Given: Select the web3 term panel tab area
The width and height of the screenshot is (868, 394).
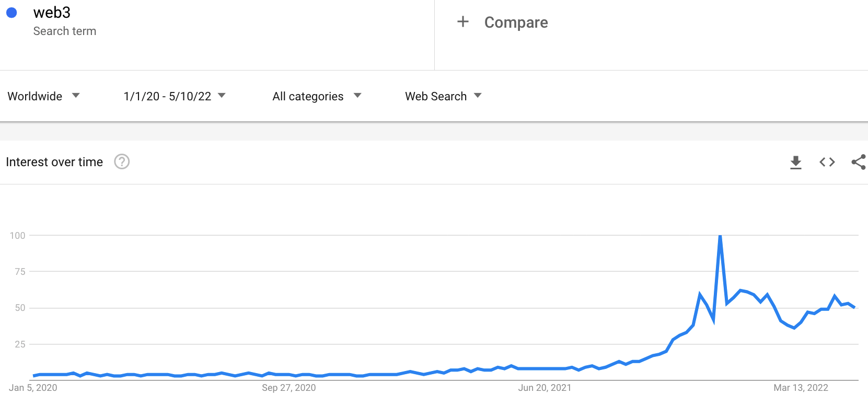Looking at the screenshot, I should (x=217, y=35).
